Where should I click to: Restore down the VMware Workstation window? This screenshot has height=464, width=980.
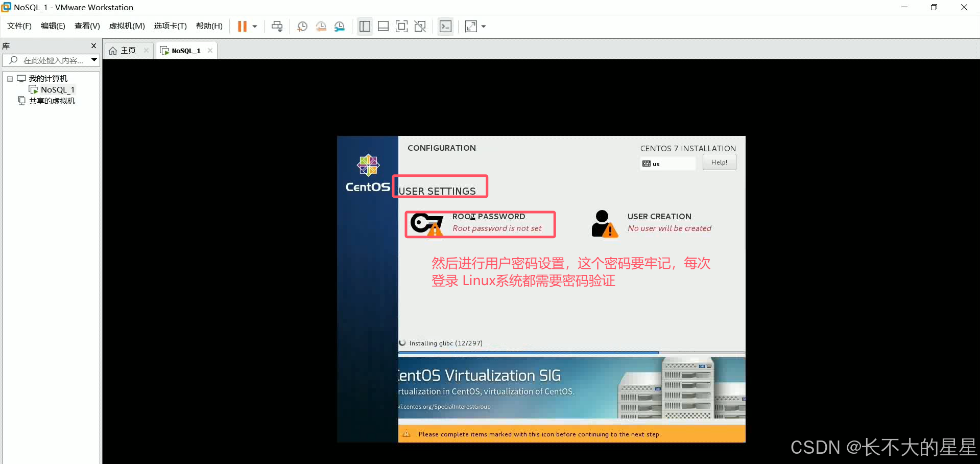pyautogui.click(x=934, y=7)
